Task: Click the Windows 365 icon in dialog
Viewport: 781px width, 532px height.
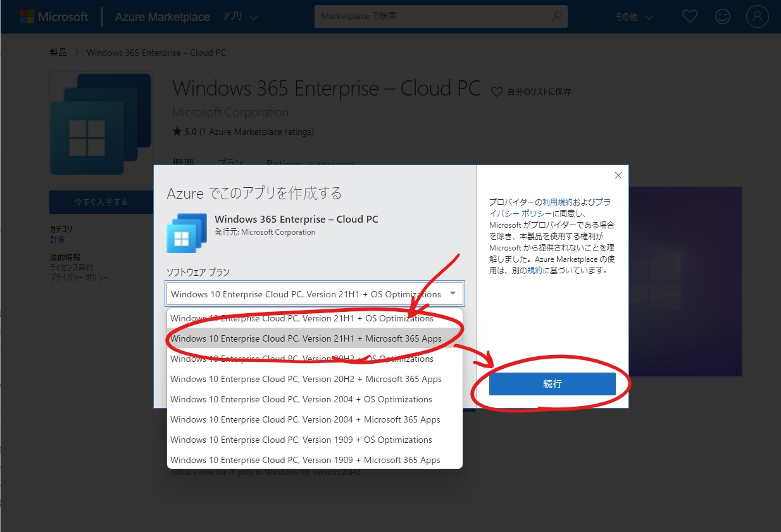Action: click(x=187, y=233)
